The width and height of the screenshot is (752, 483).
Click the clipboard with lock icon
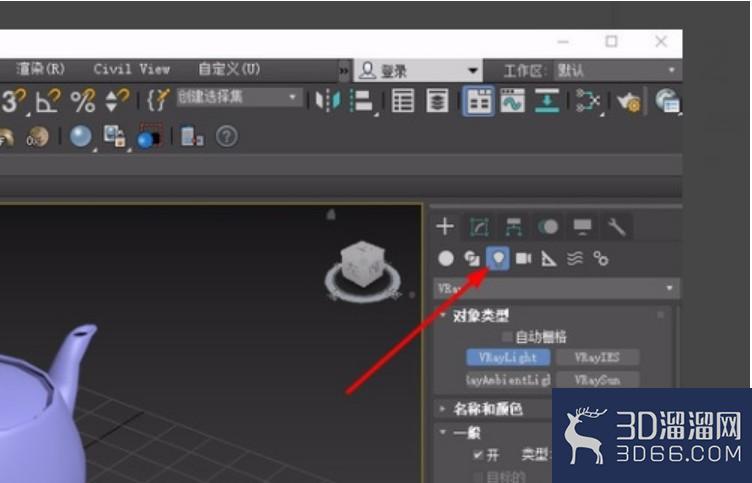tap(115, 137)
